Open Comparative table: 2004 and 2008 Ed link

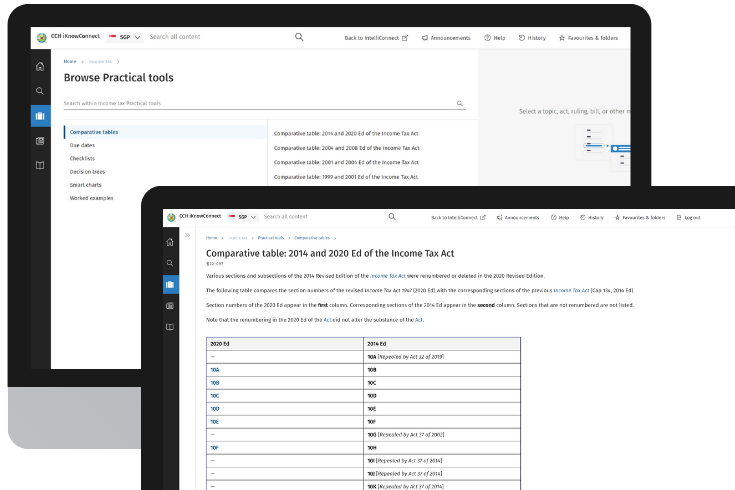pos(346,147)
